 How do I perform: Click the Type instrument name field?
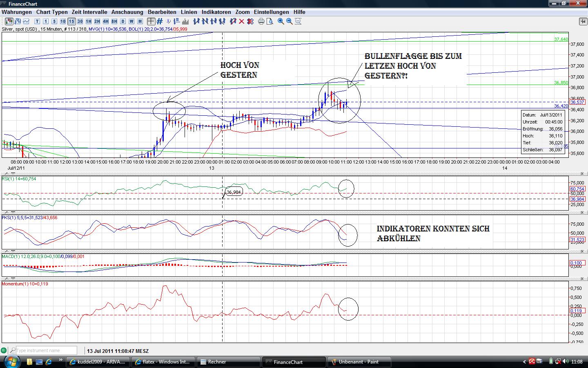click(x=46, y=350)
